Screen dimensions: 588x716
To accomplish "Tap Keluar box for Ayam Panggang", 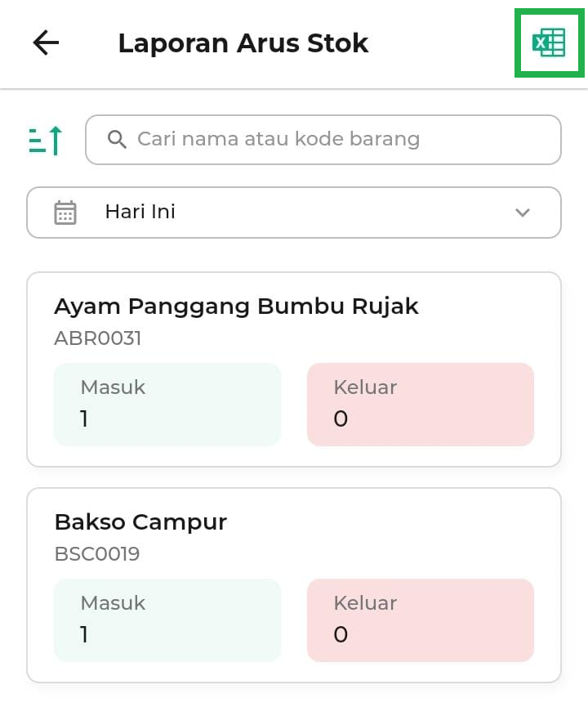I will pos(421,405).
